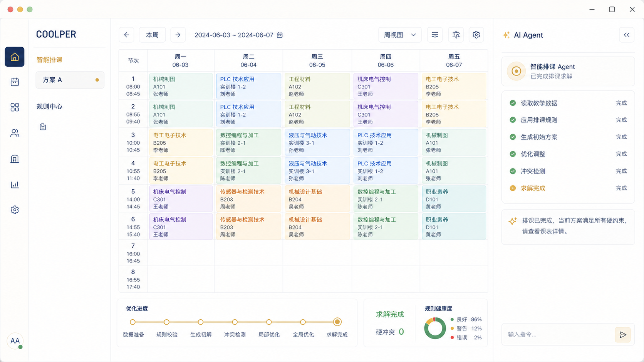Open Friday period 1 电工电子技术 class

pyautogui.click(x=454, y=86)
